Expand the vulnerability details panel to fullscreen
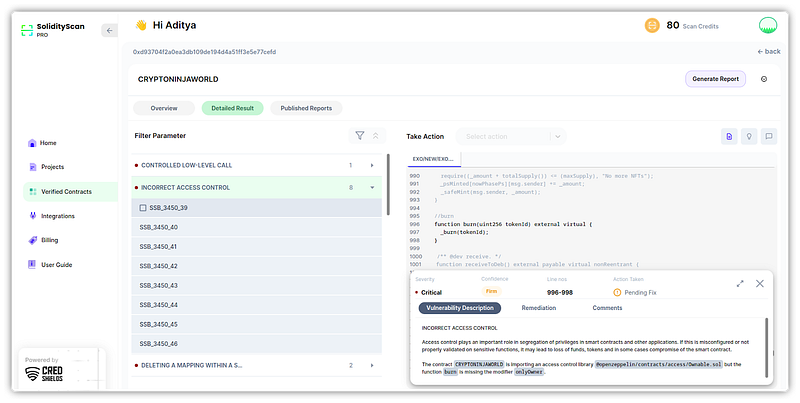 click(x=740, y=284)
